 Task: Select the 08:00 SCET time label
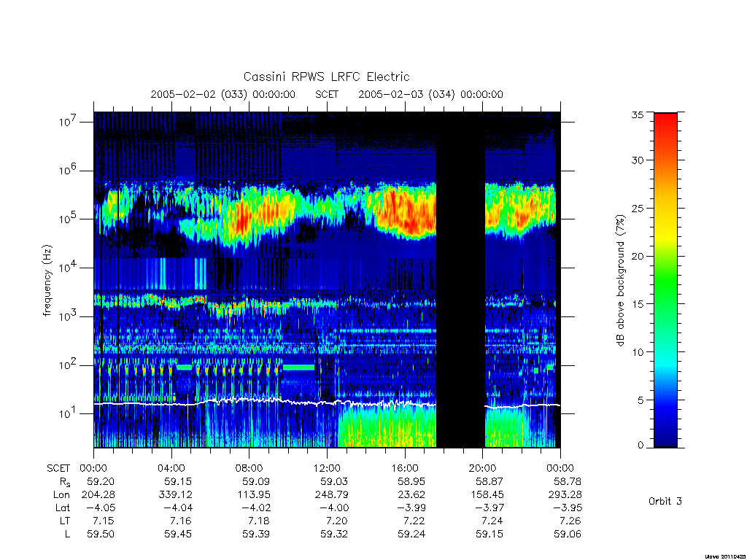point(249,468)
